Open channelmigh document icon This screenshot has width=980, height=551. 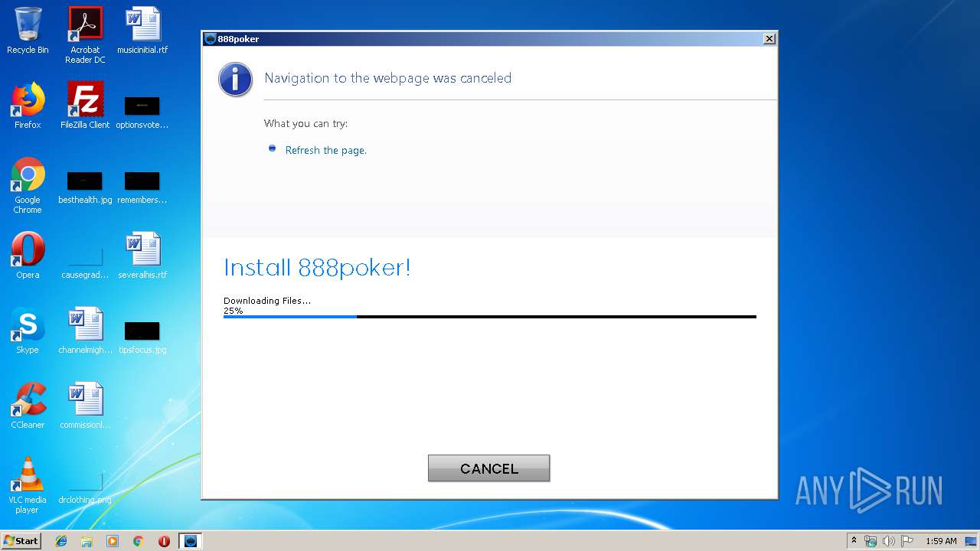pyautogui.click(x=85, y=331)
